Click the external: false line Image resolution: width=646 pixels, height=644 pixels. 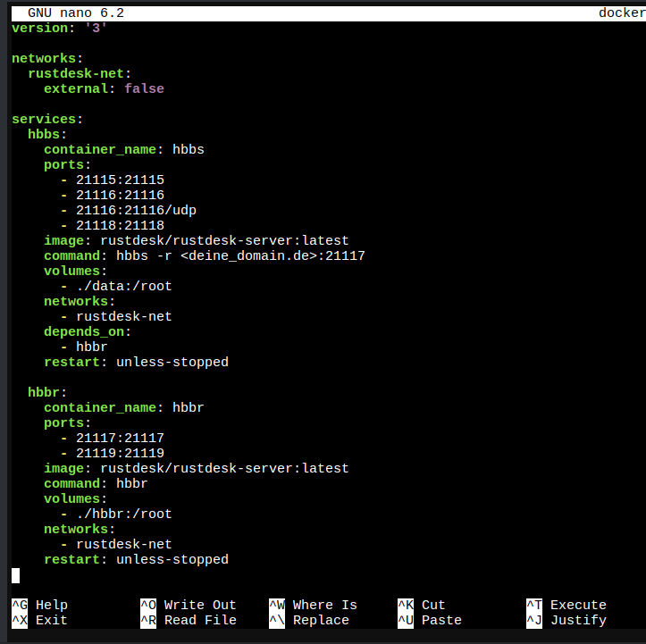[104, 89]
